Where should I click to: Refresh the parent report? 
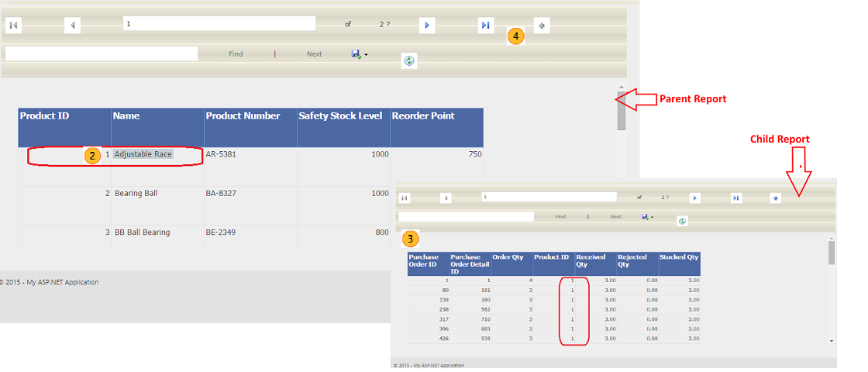(x=409, y=60)
